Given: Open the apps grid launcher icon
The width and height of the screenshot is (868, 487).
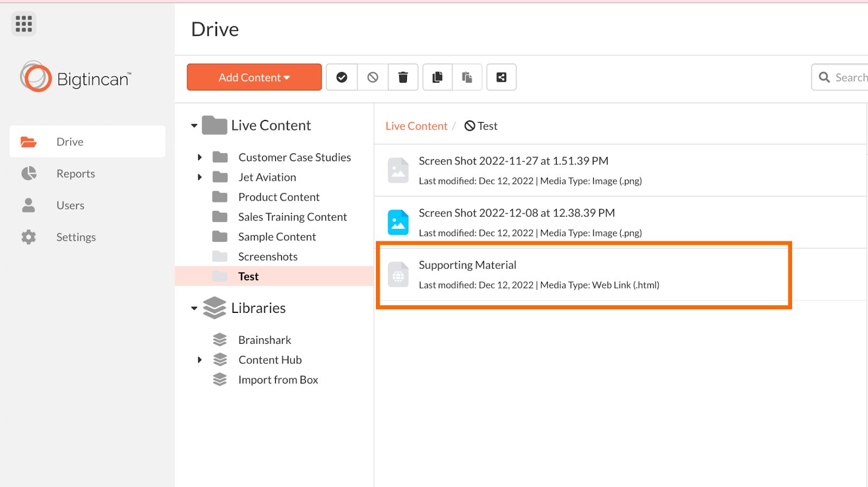Looking at the screenshot, I should click(x=23, y=24).
